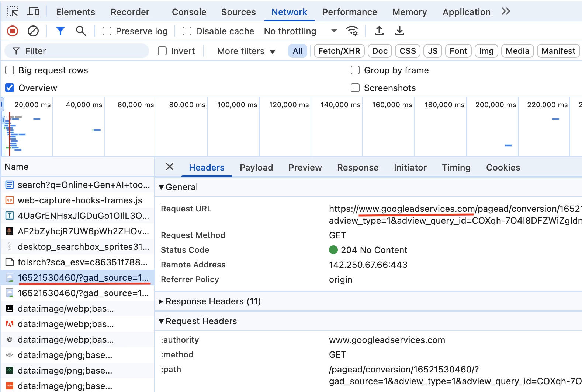Switch to the Memory tab

pos(410,12)
